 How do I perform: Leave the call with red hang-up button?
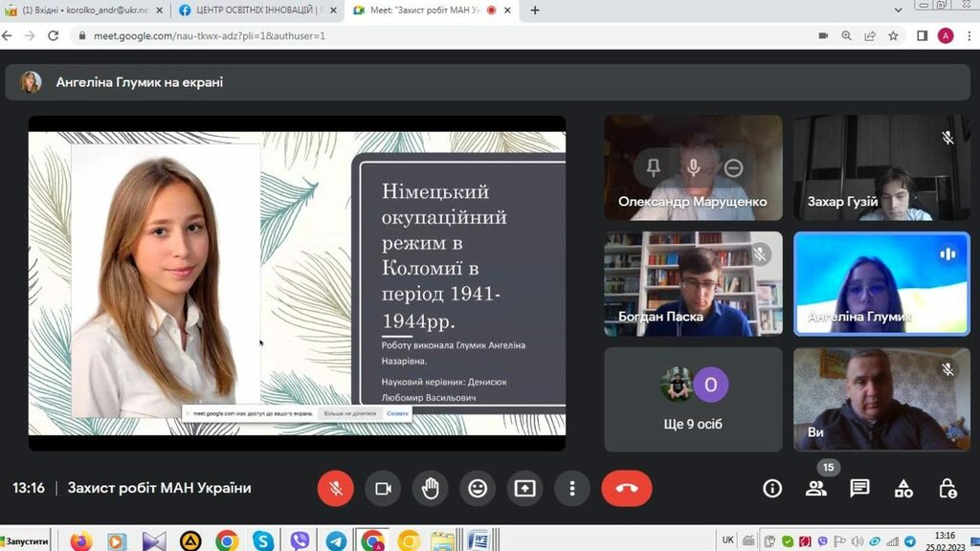point(627,489)
